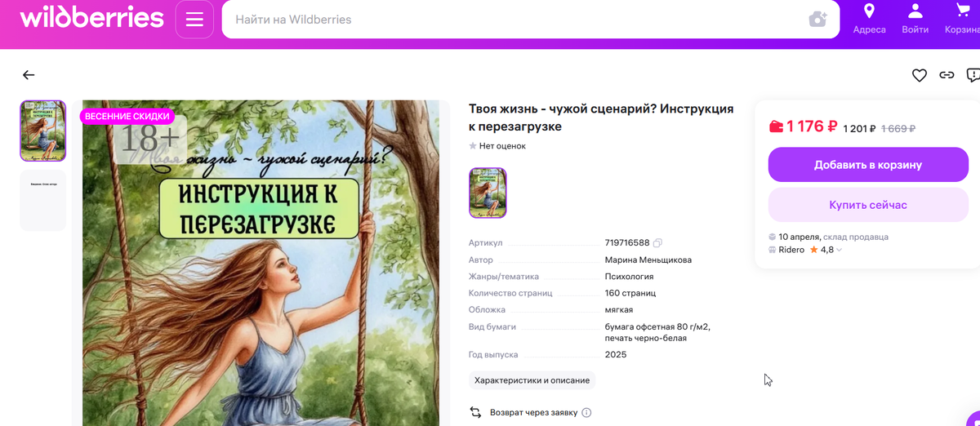Click the cover type value мягкая
The image size is (980, 426).
pos(619,309)
